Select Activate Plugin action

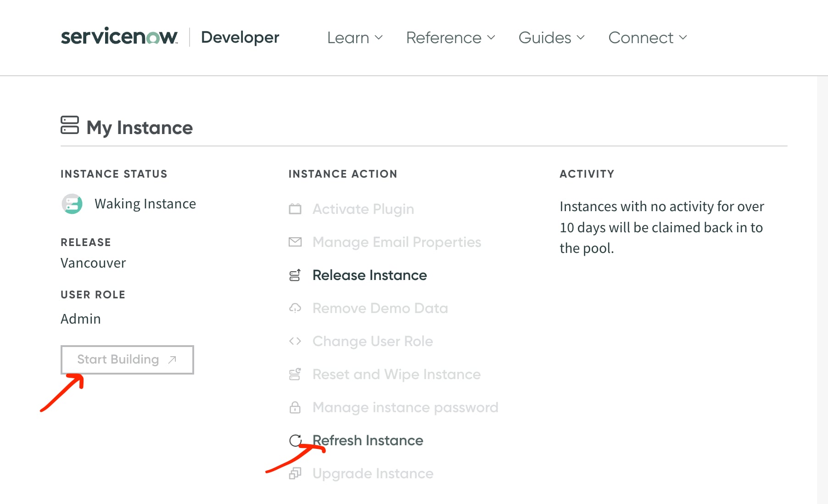(363, 209)
